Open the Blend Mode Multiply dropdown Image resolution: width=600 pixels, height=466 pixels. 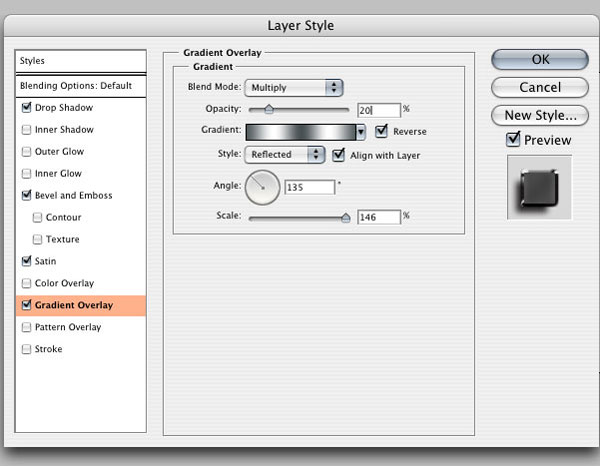[293, 88]
